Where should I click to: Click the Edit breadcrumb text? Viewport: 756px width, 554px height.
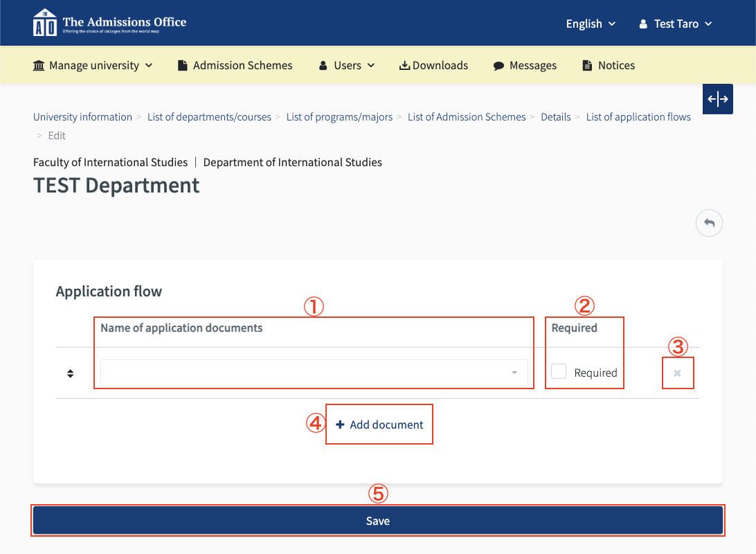click(57, 136)
